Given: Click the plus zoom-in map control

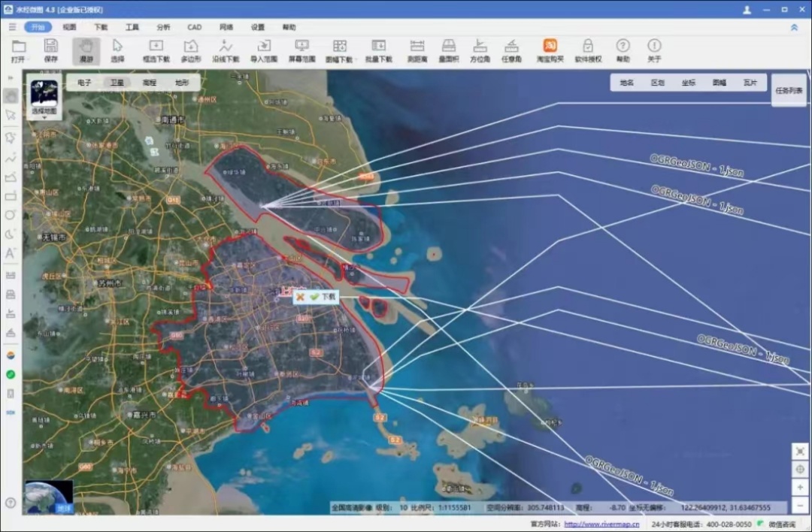Looking at the screenshot, I should [800, 487].
